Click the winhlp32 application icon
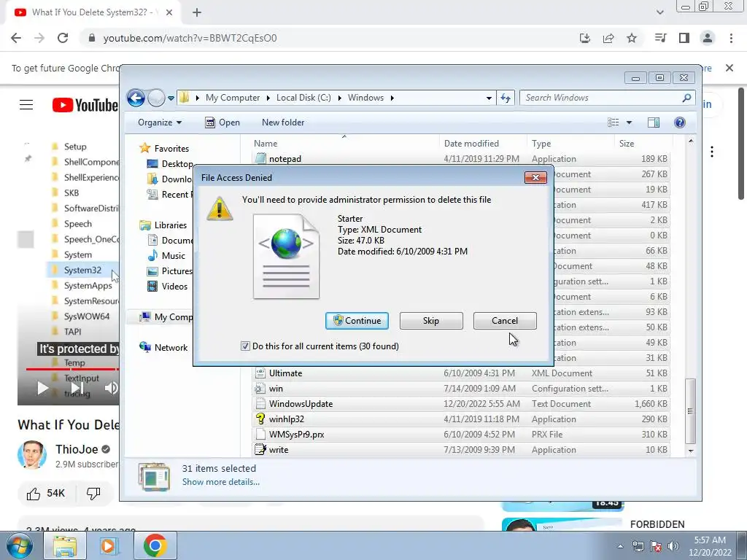This screenshot has height=560, width=747. [x=260, y=419]
